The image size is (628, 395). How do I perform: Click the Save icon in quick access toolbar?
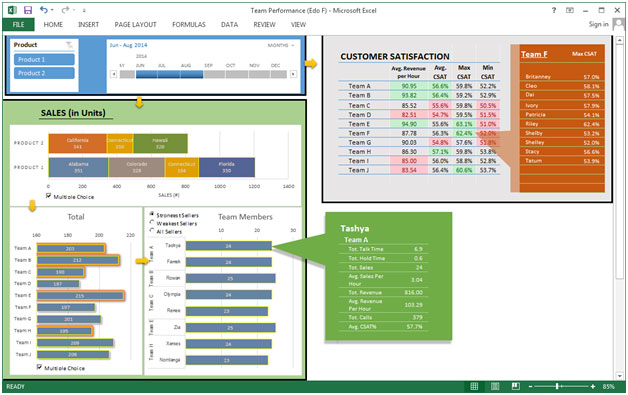(28, 10)
